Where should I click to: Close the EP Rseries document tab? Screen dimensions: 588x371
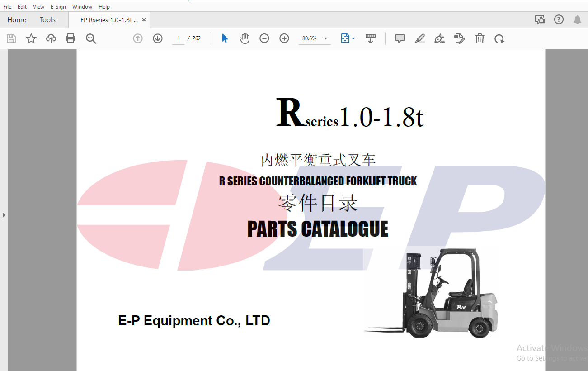click(x=144, y=20)
